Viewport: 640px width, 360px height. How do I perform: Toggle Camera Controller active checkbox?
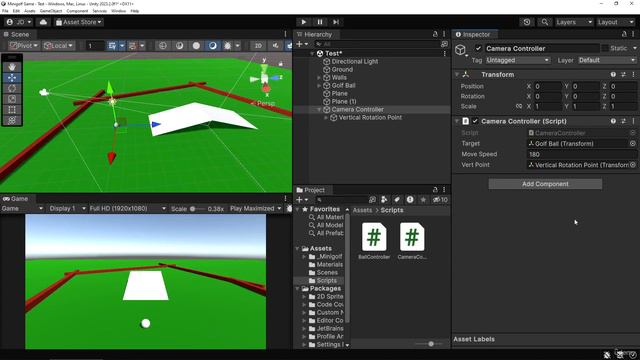478,49
